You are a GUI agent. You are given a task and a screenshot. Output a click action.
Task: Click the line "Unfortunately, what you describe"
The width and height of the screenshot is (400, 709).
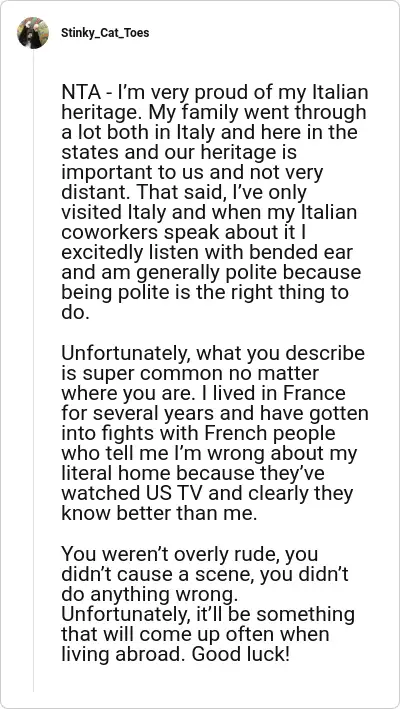(x=213, y=353)
